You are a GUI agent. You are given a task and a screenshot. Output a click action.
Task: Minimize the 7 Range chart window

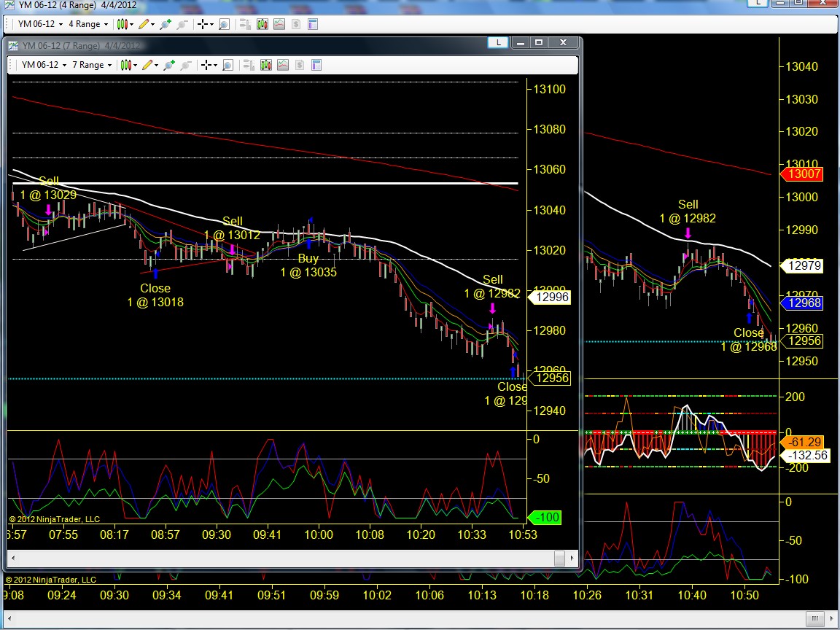(x=520, y=42)
